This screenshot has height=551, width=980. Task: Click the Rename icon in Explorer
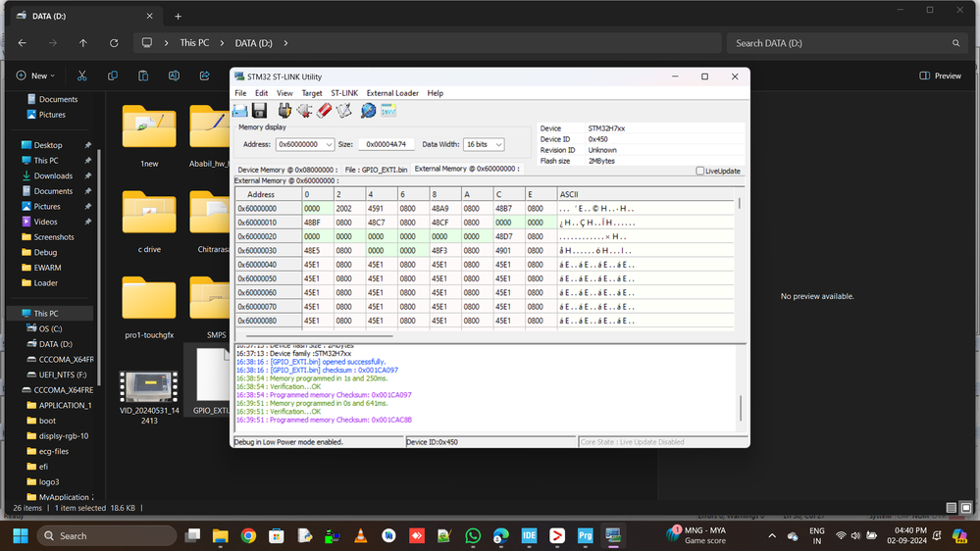coord(174,75)
